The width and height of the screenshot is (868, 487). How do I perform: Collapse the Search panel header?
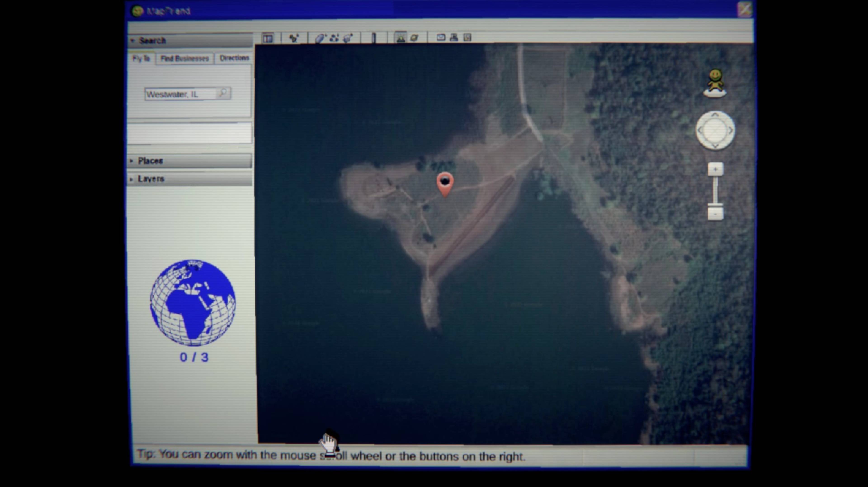tap(190, 41)
